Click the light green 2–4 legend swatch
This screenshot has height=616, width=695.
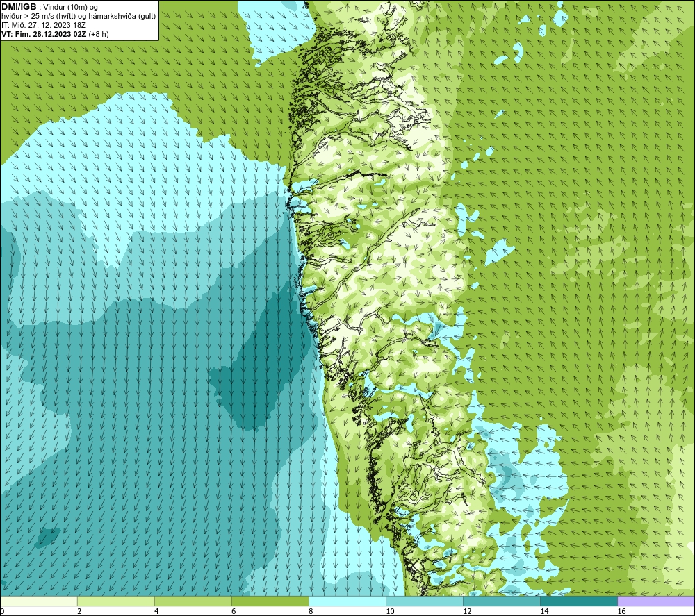tap(115, 601)
